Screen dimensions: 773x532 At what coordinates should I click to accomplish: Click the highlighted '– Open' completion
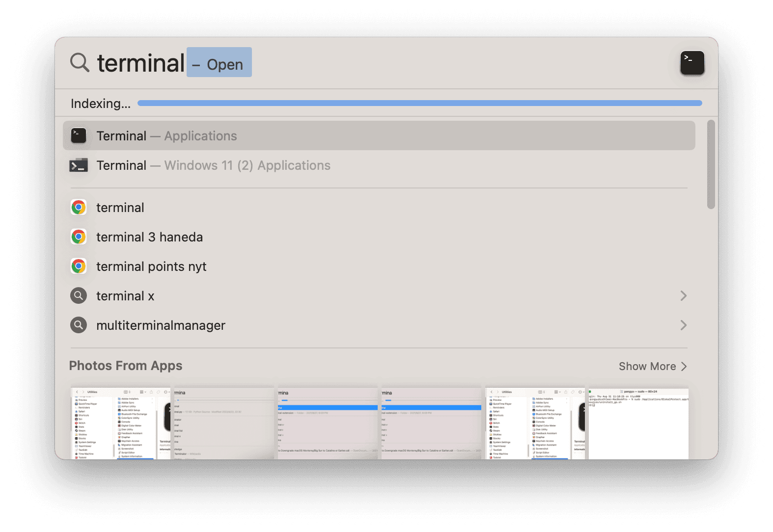(x=219, y=62)
